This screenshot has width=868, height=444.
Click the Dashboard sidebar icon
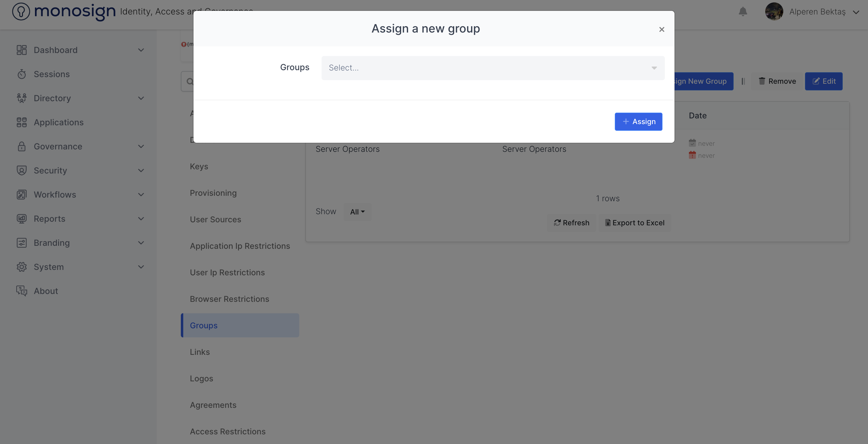[x=22, y=50]
